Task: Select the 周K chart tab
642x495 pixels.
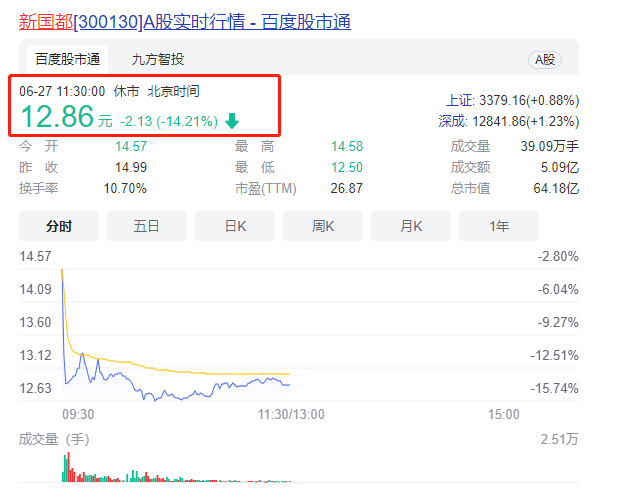Action: [x=323, y=226]
